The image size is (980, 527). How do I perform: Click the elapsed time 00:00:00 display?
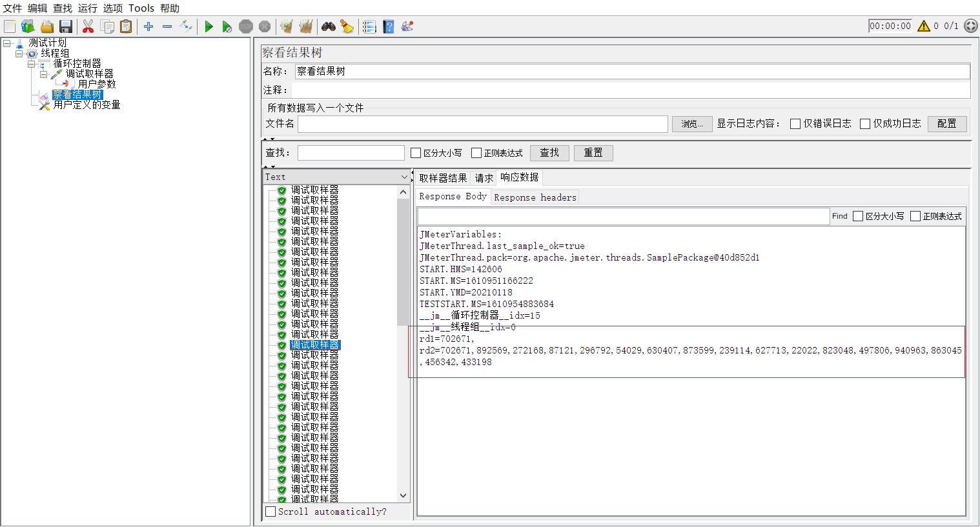click(x=890, y=26)
